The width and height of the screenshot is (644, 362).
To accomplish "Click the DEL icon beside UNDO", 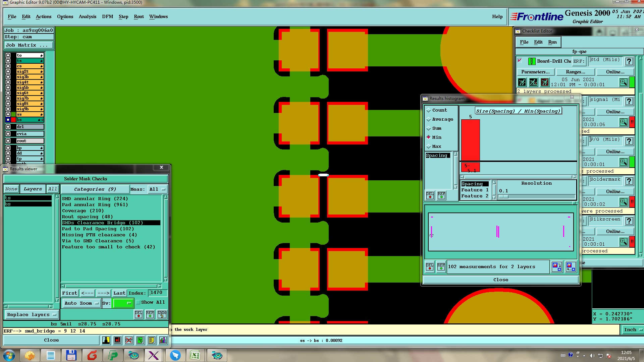I will click(139, 314).
